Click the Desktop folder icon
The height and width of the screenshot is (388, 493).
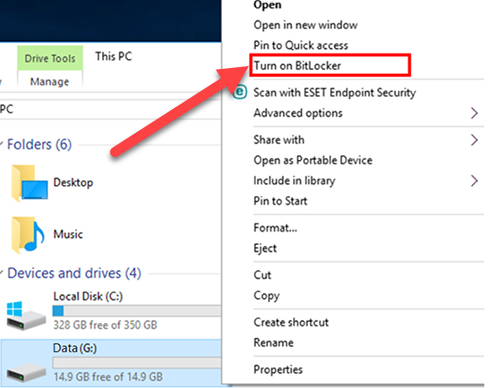pos(29,183)
